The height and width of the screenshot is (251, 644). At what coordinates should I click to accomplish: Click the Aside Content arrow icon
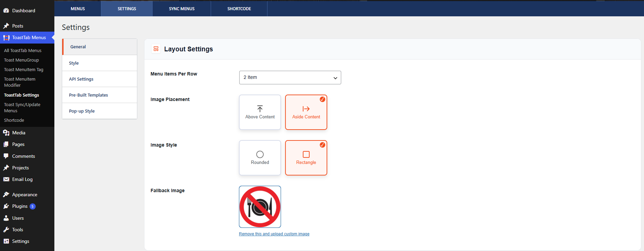[x=306, y=109]
